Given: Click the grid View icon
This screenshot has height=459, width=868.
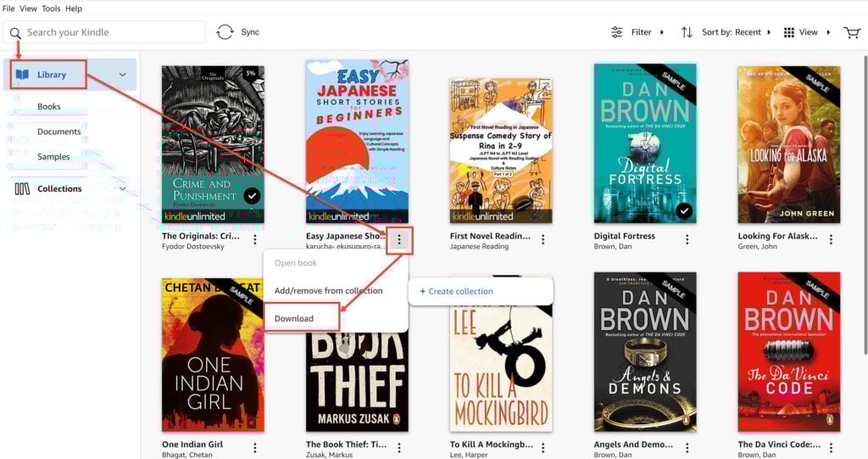Looking at the screenshot, I should coord(789,32).
